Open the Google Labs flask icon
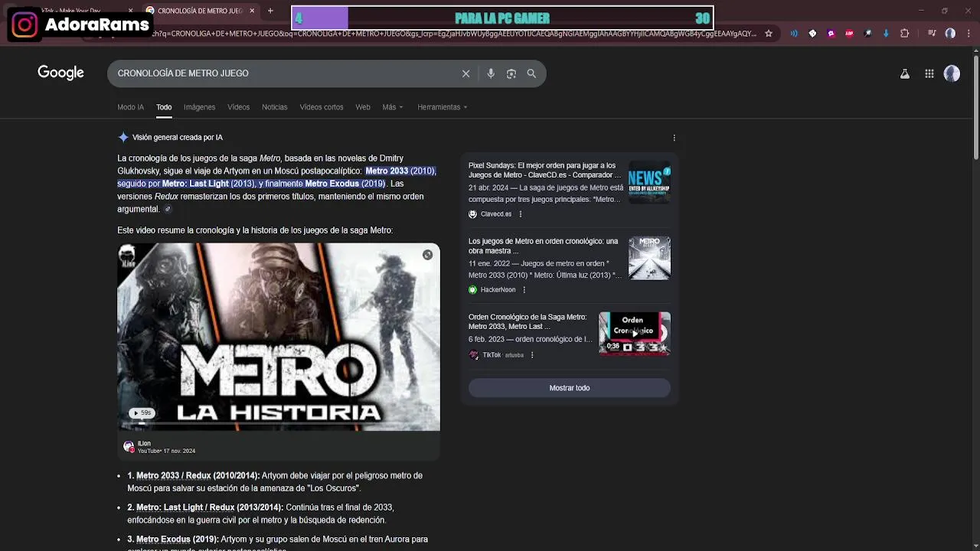980x551 pixels. pyautogui.click(x=905, y=73)
